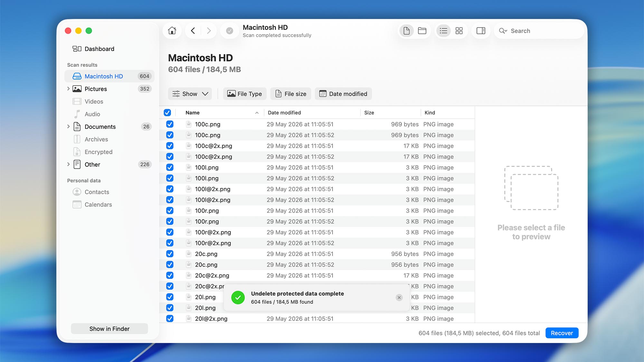Select grid view layout icon

[459, 31]
